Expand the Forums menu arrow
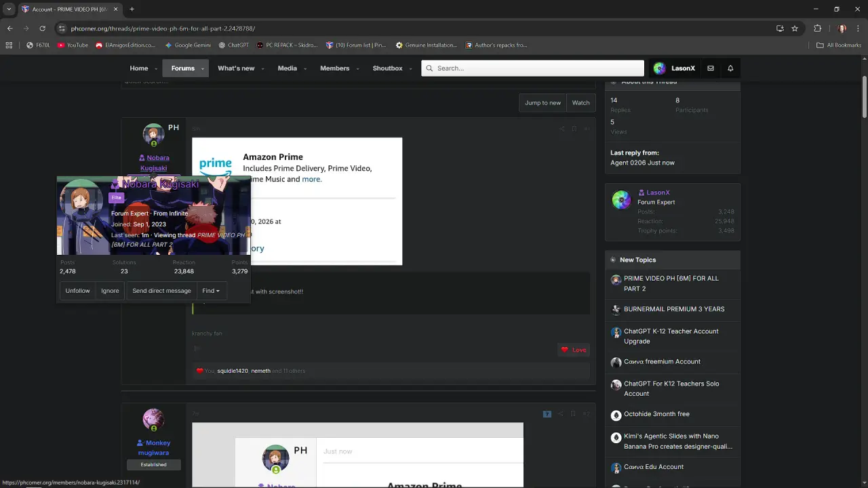 202,68
